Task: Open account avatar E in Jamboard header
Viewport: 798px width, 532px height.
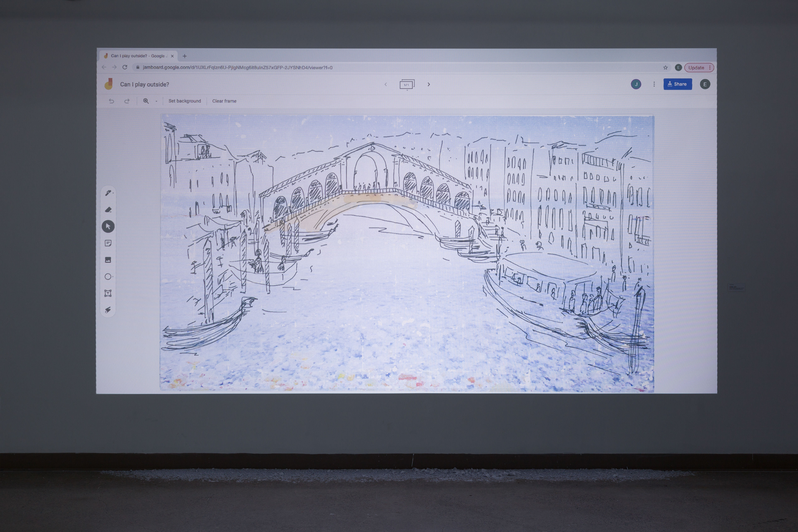Action: coord(705,84)
